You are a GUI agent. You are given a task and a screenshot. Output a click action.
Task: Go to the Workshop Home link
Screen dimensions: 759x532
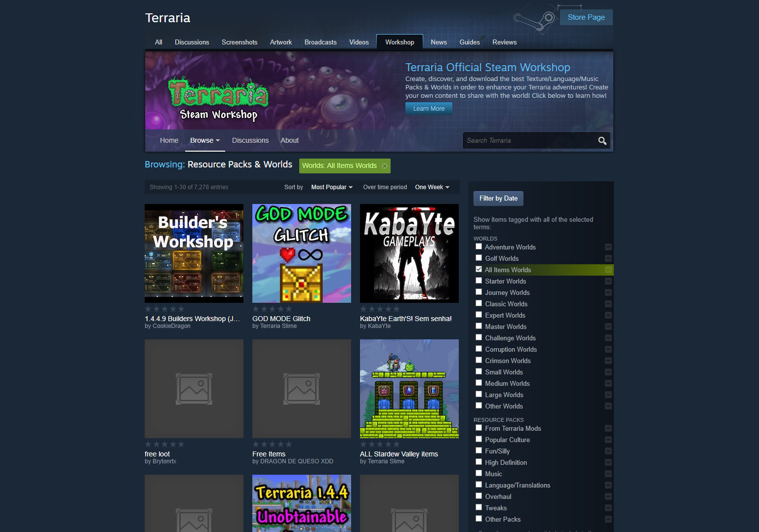coord(169,141)
